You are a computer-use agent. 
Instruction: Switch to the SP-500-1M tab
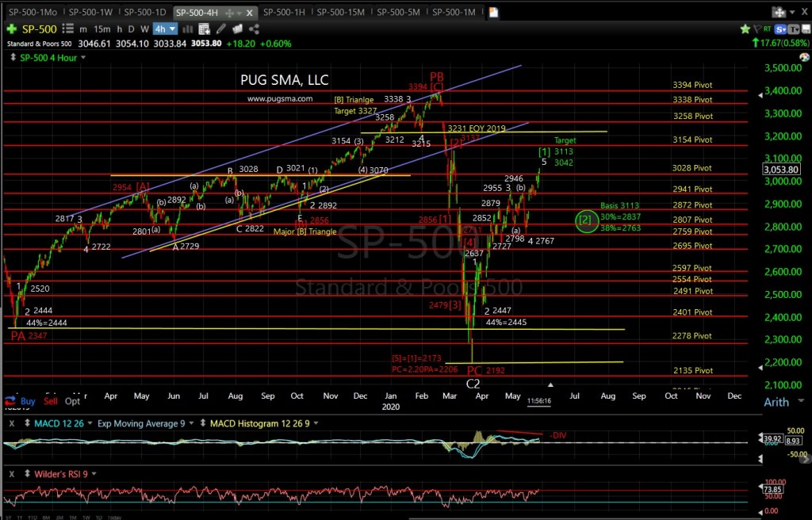454,12
